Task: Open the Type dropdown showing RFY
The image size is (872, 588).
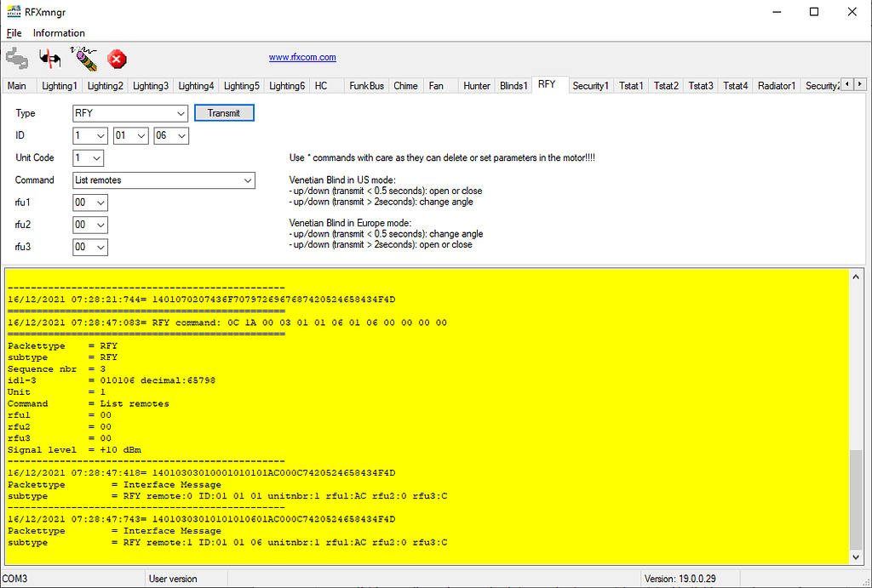Action: tap(129, 113)
